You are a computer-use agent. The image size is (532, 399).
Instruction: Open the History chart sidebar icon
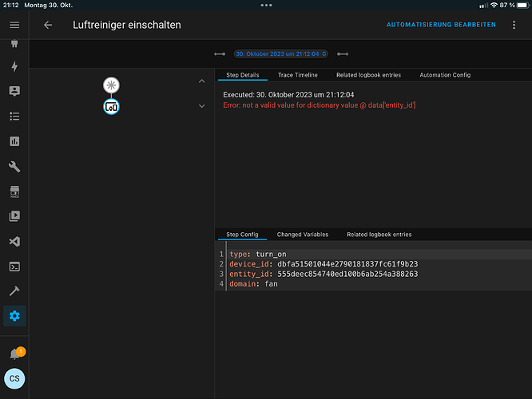click(x=14, y=141)
